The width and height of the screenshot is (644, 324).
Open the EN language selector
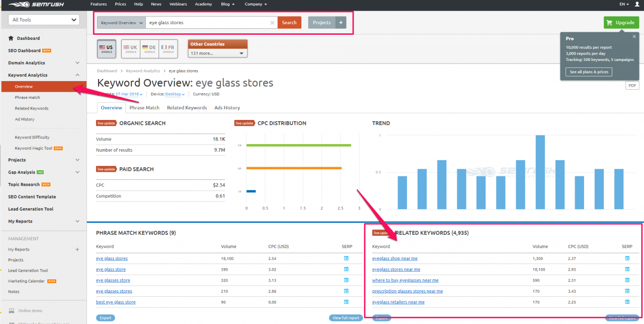pyautogui.click(x=624, y=4)
